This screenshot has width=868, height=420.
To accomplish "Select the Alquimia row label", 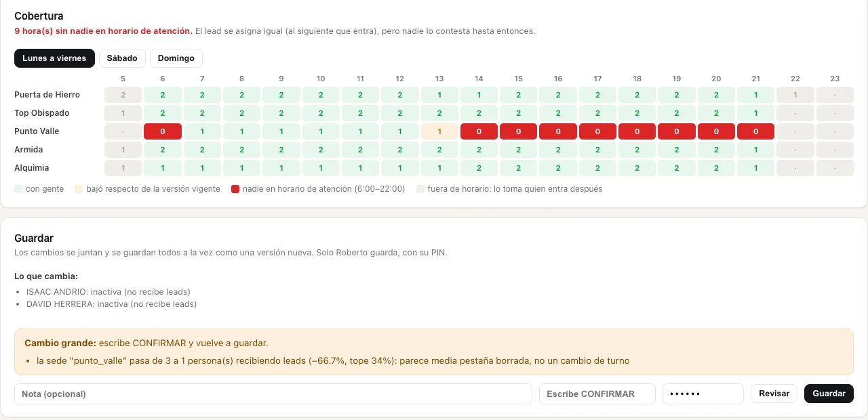I will 32,168.
